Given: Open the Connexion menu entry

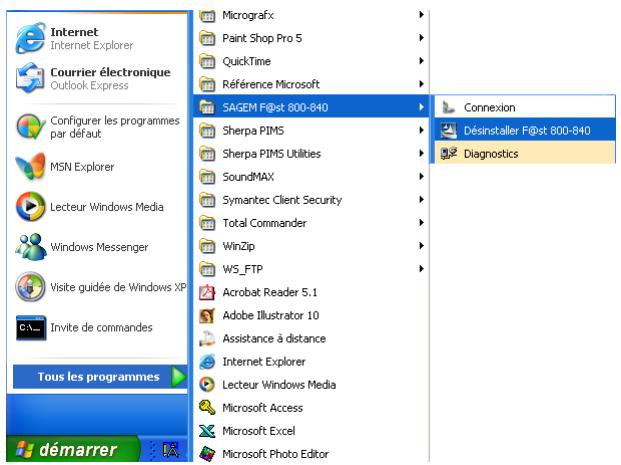Looking at the screenshot, I should coord(525,107).
